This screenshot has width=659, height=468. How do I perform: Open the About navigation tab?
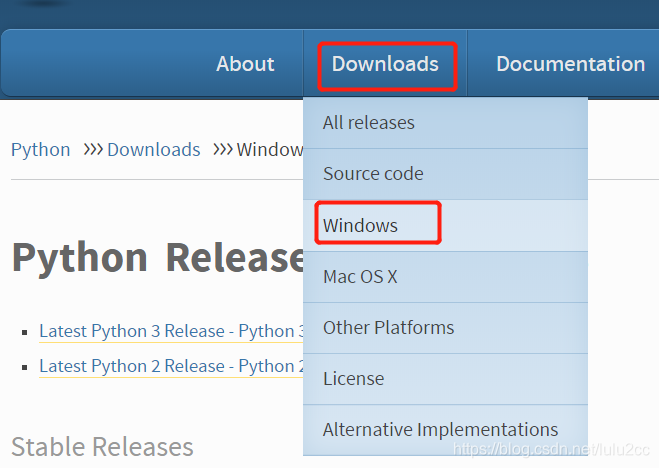(245, 64)
